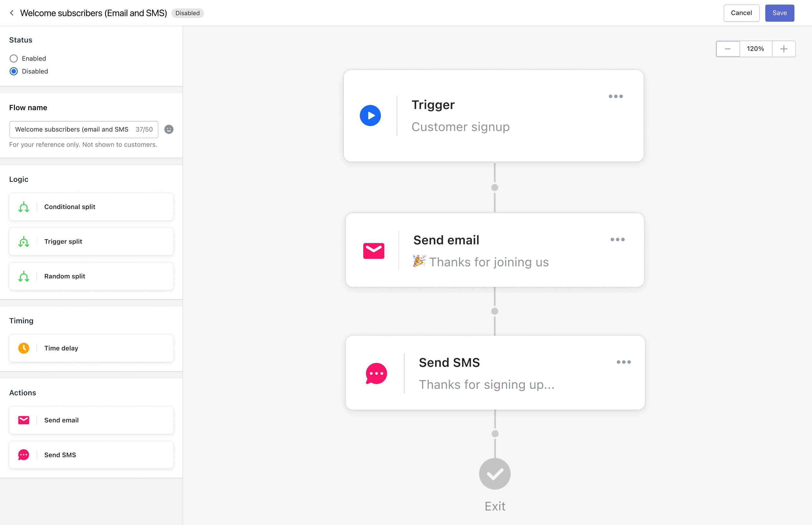812x525 pixels.
Task: Click the Random split logic icon
Action: coord(24,276)
